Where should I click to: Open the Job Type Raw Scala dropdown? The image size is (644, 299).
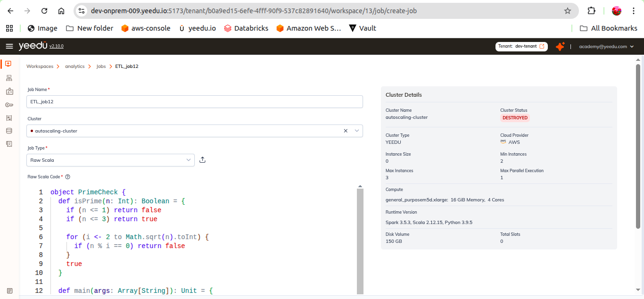coord(110,160)
